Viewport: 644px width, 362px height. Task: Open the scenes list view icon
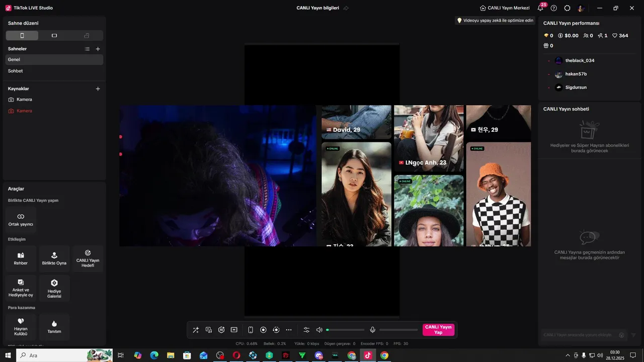tap(87, 49)
